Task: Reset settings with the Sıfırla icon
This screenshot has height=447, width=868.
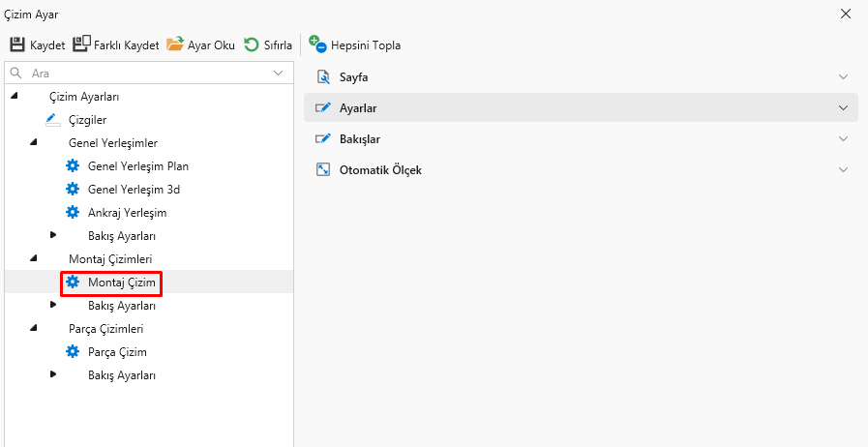Action: click(x=252, y=45)
